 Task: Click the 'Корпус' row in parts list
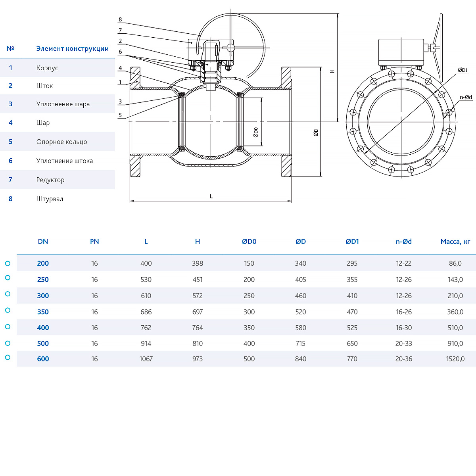click(x=47, y=68)
